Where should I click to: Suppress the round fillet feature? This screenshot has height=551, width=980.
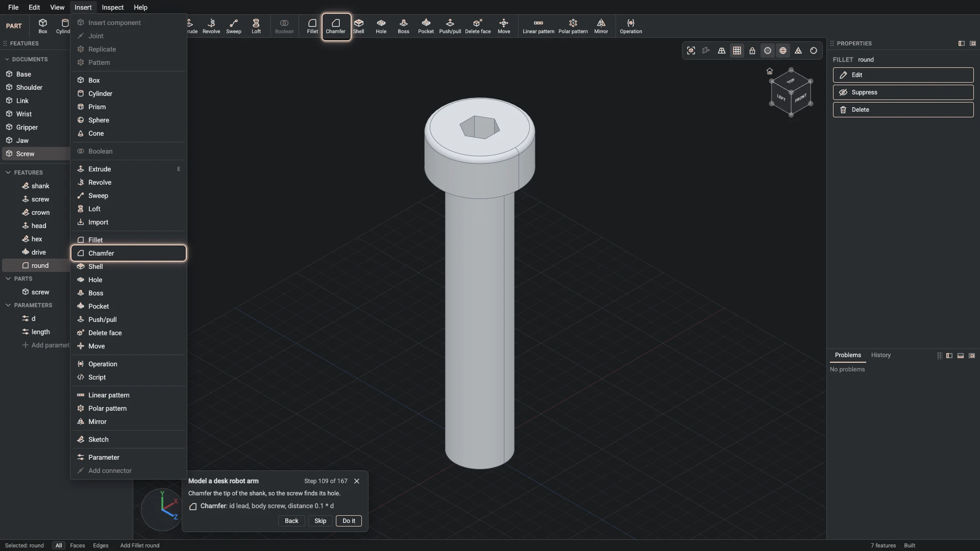903,92
